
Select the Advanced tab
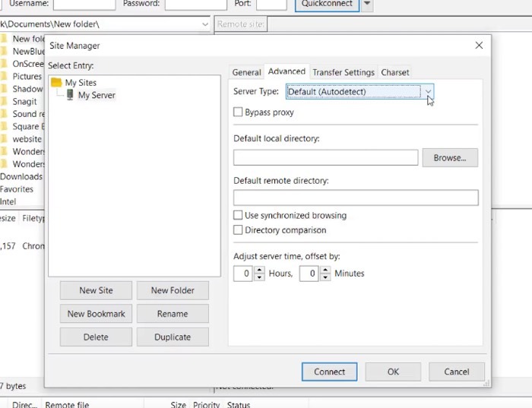click(287, 71)
